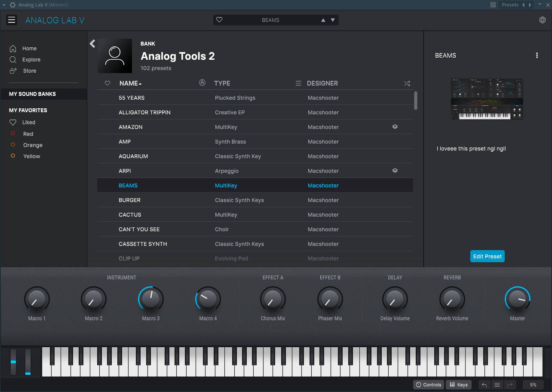This screenshot has width=552, height=392.
Task: Like the current BEAMS preset via heart icon
Action: [219, 20]
